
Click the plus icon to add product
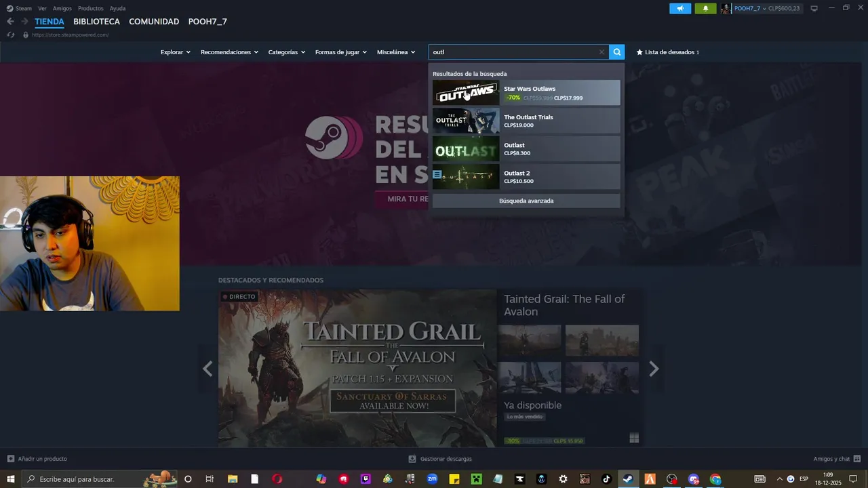pyautogui.click(x=10, y=459)
